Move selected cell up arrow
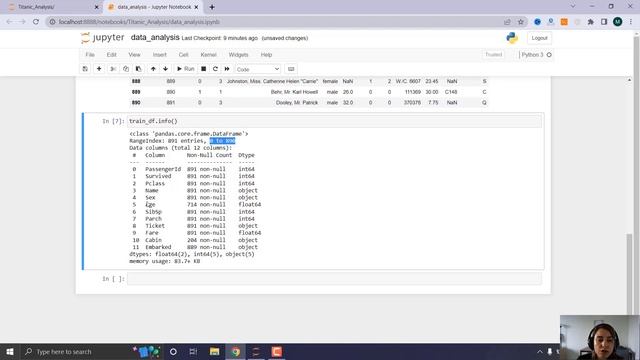Viewport: 640px width, 360px height. pos(153,69)
